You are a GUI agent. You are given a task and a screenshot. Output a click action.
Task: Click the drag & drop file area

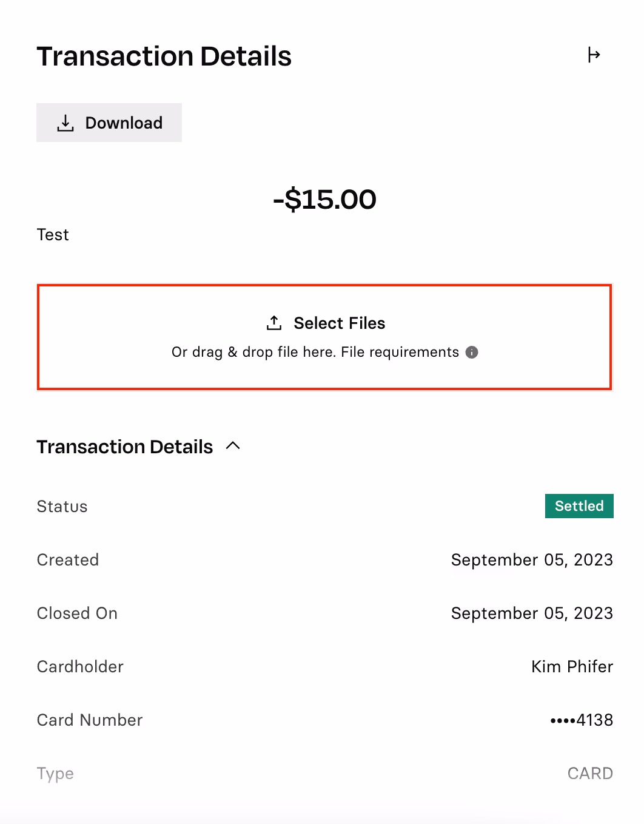coord(324,337)
